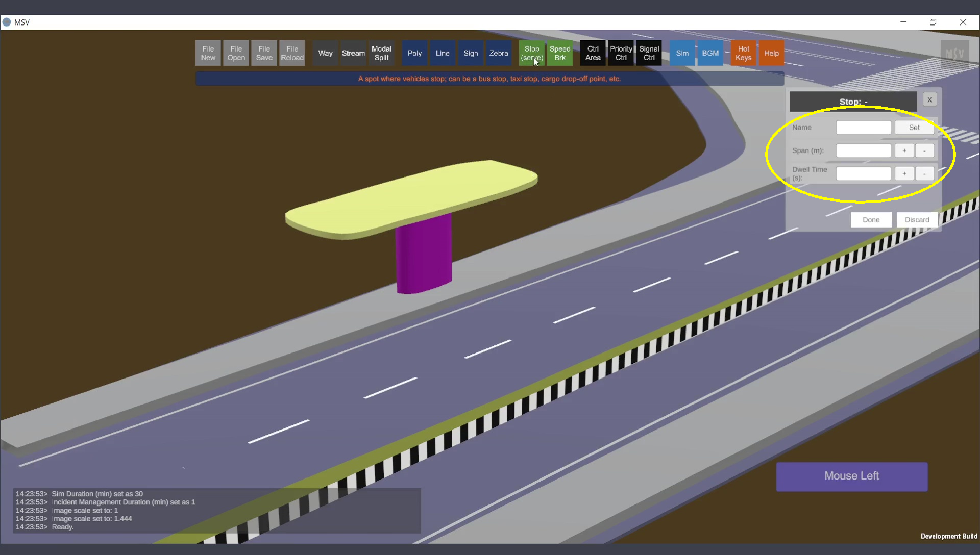
Task: Click the Name input field
Action: pos(863,128)
